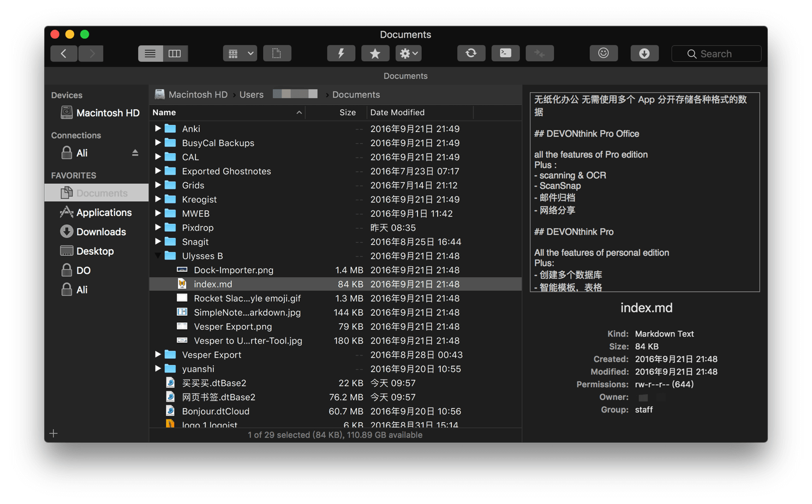Click the index.md title in info pane
The image size is (812, 504).
(x=646, y=308)
